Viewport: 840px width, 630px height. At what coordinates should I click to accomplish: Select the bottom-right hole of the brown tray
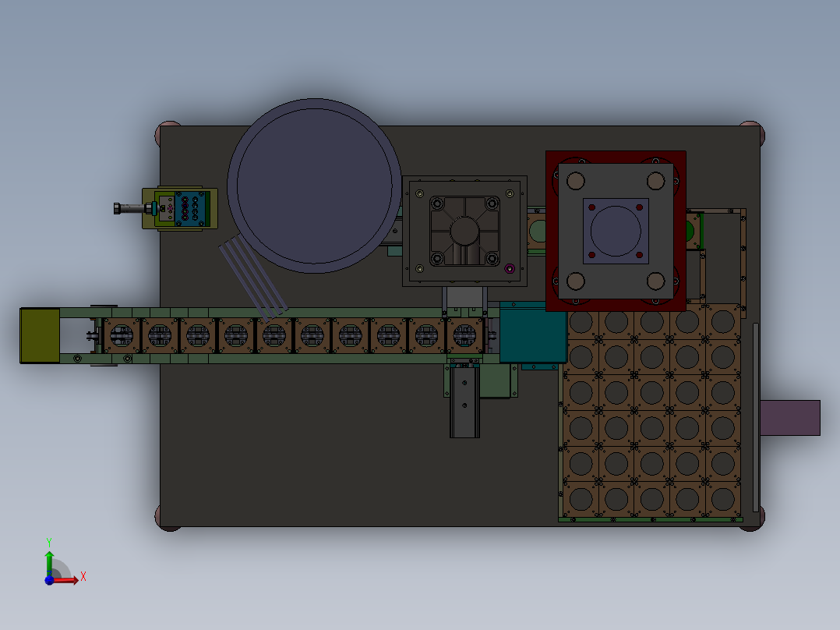tap(722, 500)
